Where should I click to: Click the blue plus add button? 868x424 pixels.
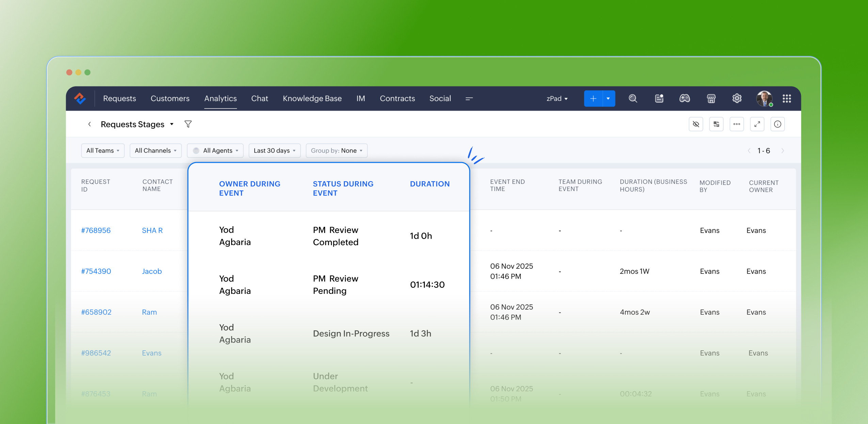click(593, 98)
